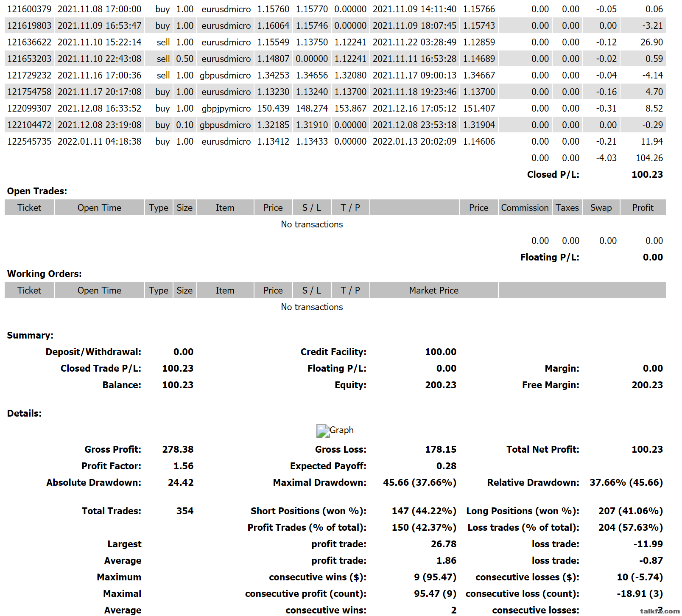Click No transactions text in Open Trades
This screenshot has height=616, width=682.
click(x=312, y=224)
